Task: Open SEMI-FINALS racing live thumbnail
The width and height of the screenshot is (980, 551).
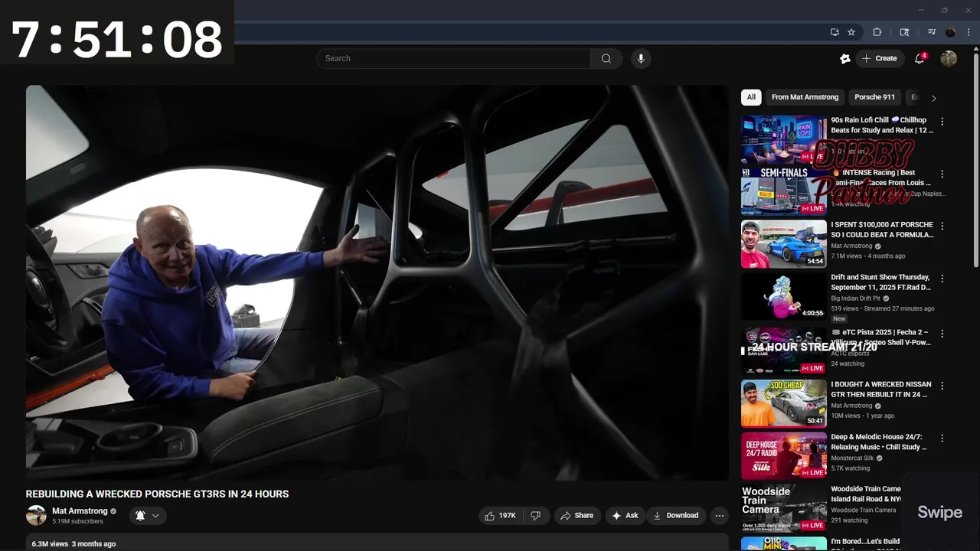Action: click(x=783, y=191)
